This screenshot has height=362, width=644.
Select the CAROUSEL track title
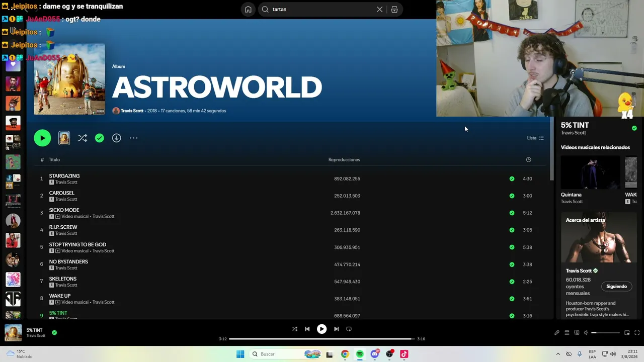click(61, 193)
